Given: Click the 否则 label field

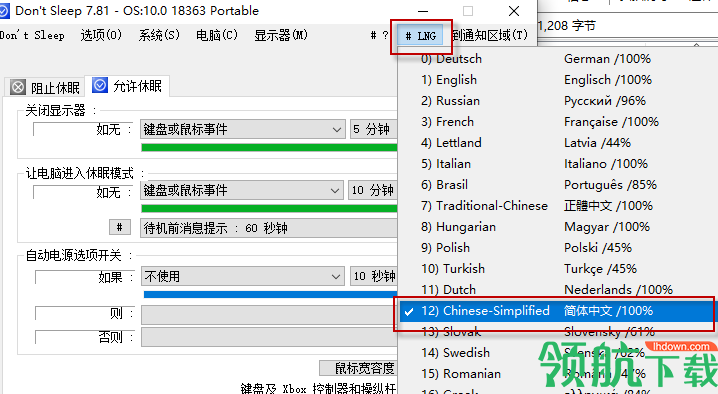Looking at the screenshot, I should click(x=85, y=337).
